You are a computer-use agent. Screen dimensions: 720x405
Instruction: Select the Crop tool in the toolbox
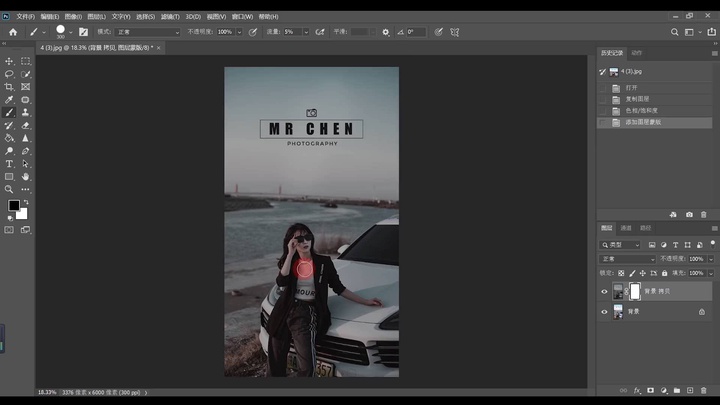(x=9, y=87)
